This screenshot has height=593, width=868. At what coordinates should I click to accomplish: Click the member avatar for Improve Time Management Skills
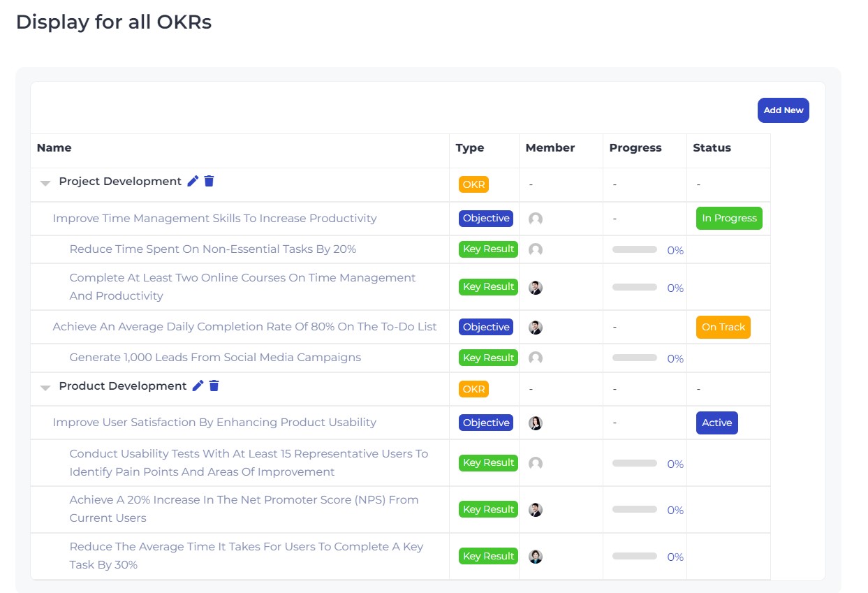click(535, 219)
